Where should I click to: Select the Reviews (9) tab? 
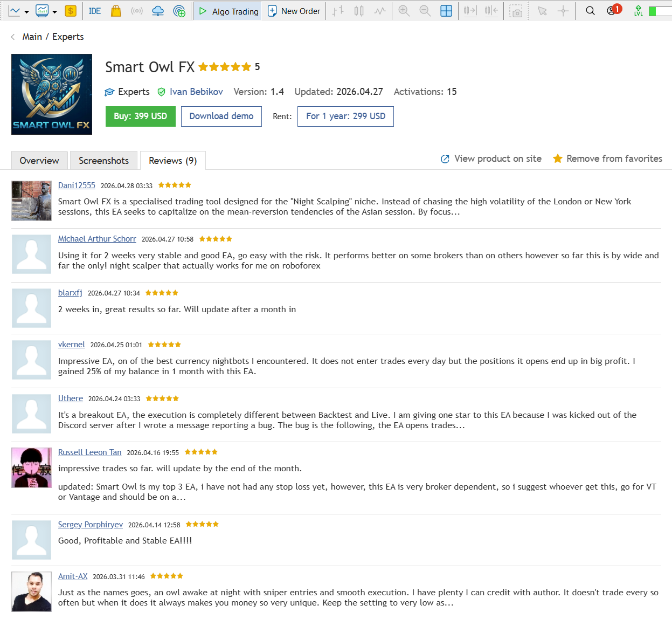click(173, 161)
